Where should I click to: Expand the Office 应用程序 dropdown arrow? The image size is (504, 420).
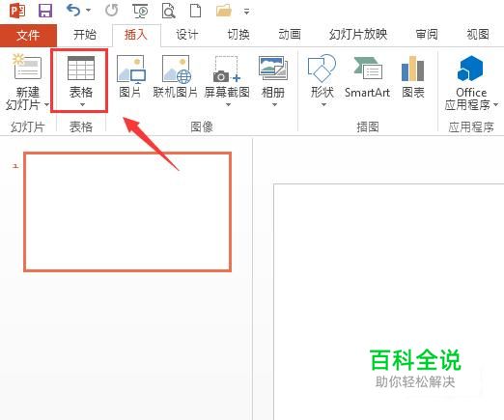[x=495, y=104]
